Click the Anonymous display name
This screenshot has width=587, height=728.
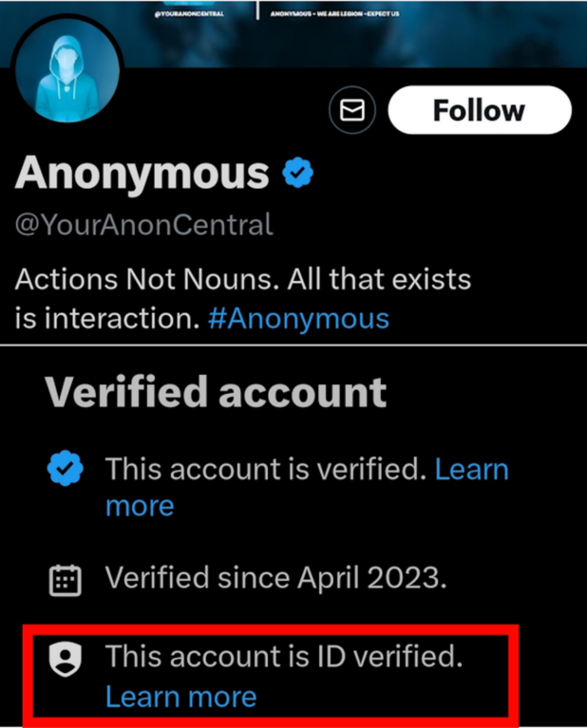pos(142,173)
